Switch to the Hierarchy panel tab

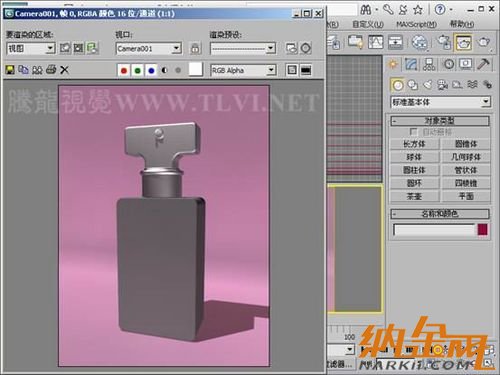[429, 64]
